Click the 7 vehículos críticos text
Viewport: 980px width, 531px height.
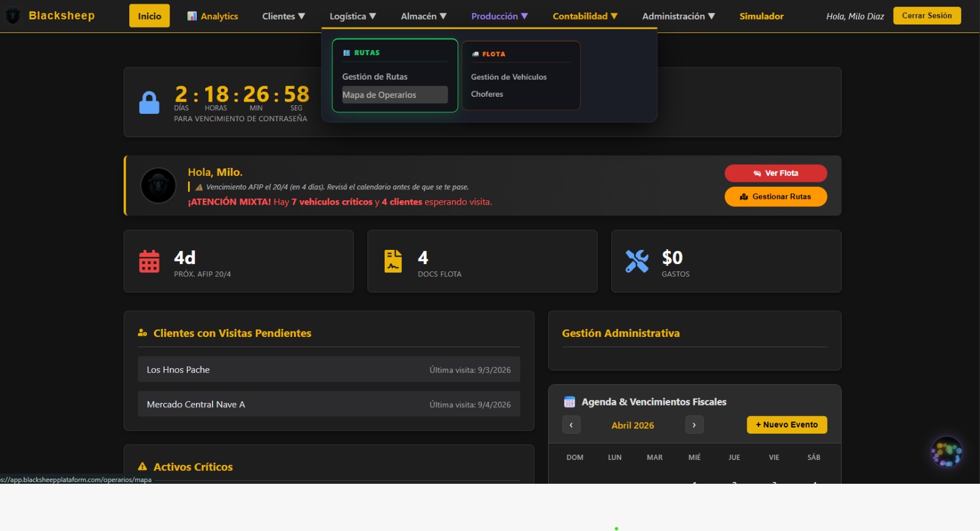332,202
